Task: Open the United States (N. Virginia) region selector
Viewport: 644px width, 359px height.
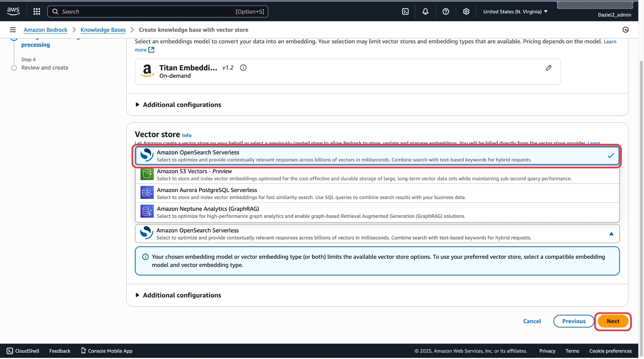Action: [x=515, y=11]
